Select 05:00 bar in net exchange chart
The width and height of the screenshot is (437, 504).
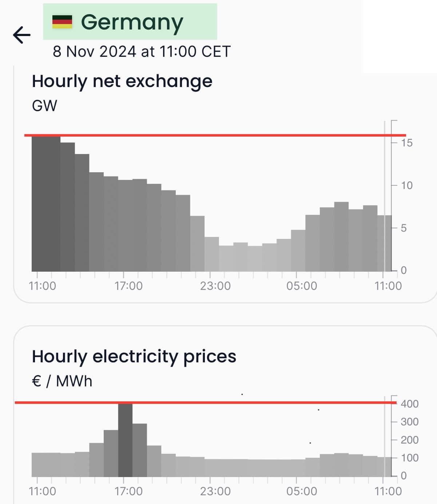click(x=298, y=251)
